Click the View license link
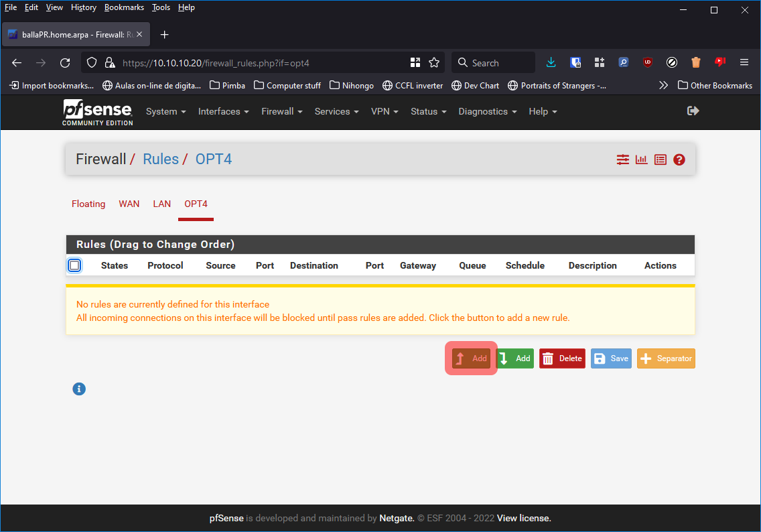761x532 pixels. pyautogui.click(x=524, y=518)
